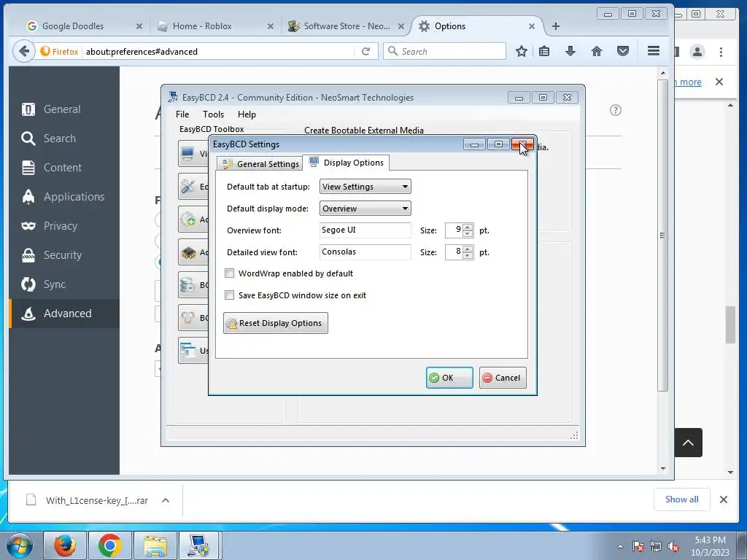The width and height of the screenshot is (747, 560).
Task: Open the Firefox downloads arrow icon
Action: (x=570, y=51)
